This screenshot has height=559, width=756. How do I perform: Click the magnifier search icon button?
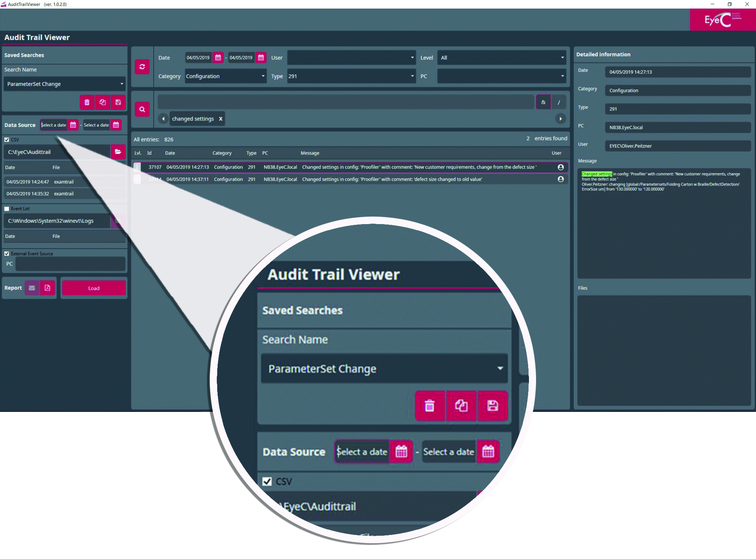(x=142, y=109)
